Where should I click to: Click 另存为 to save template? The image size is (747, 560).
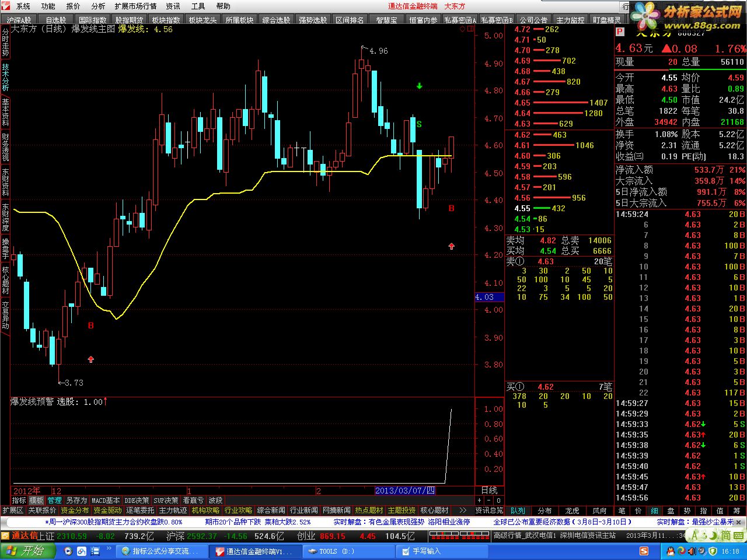point(76,501)
